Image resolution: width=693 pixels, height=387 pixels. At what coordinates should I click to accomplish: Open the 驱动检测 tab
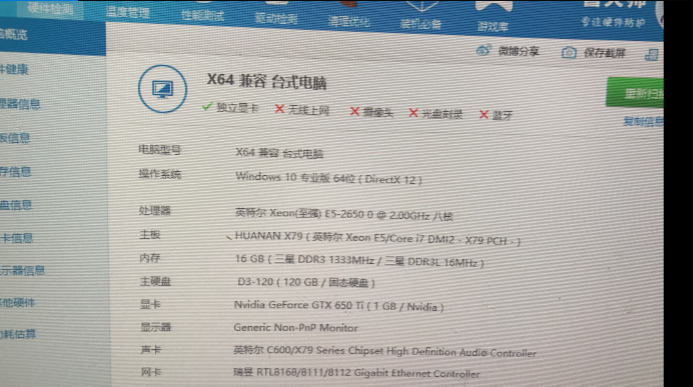pos(276,18)
